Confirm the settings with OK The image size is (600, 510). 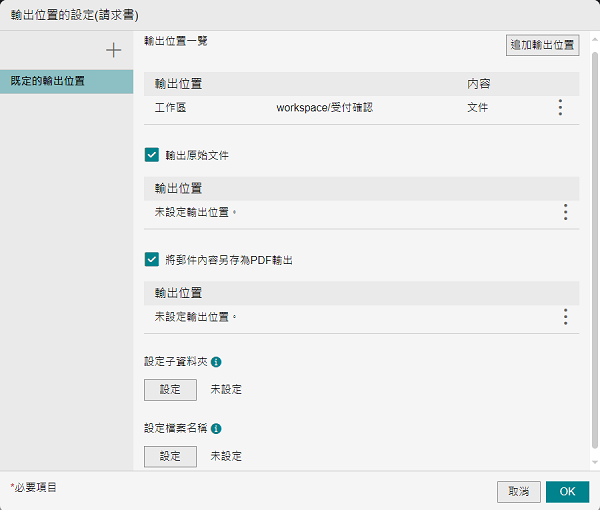coord(567,491)
